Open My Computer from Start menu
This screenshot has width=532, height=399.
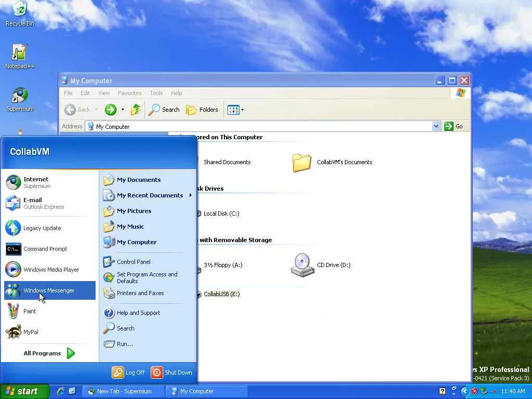click(x=148, y=242)
